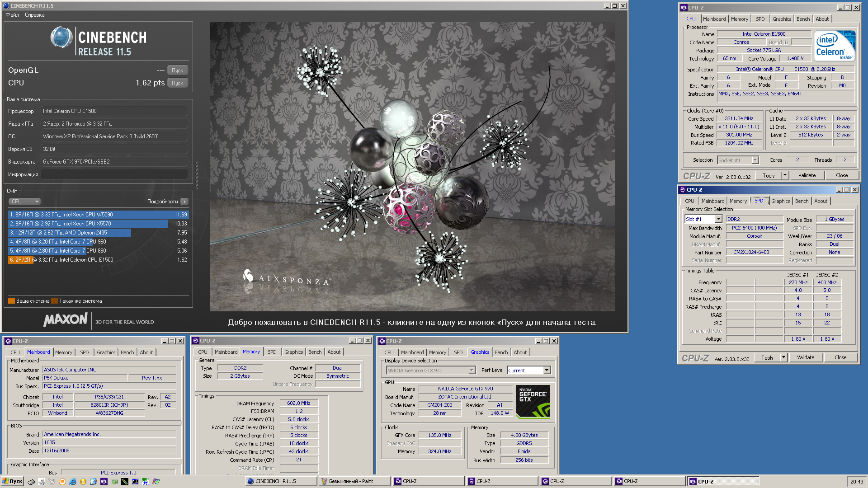
Task: Open the Справка menu in Cinebench
Action: click(35, 15)
